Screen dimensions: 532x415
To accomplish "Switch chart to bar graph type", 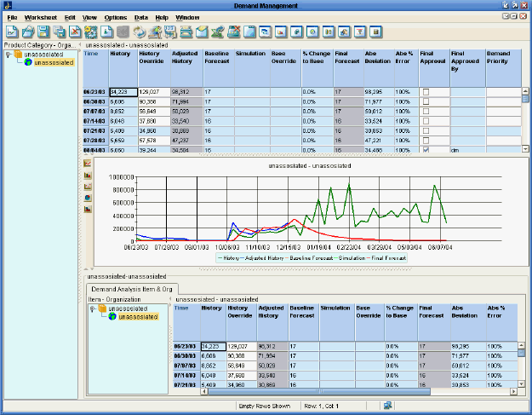I will [x=88, y=176].
